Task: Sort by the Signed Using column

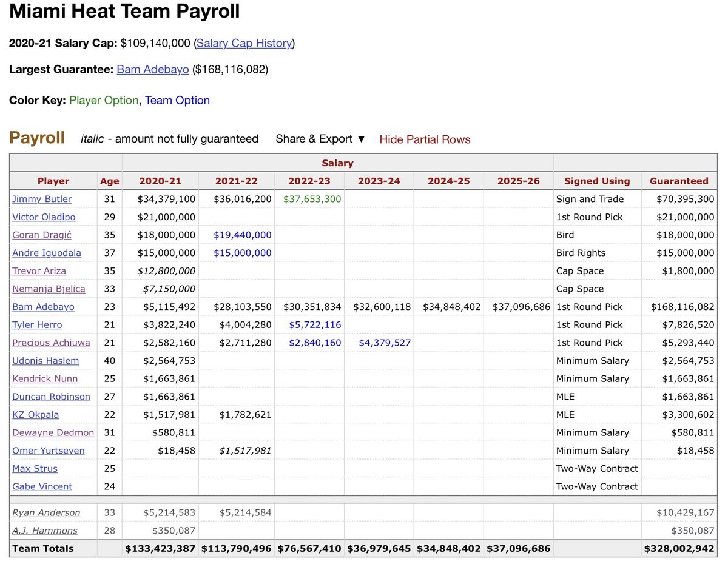Action: [x=597, y=181]
